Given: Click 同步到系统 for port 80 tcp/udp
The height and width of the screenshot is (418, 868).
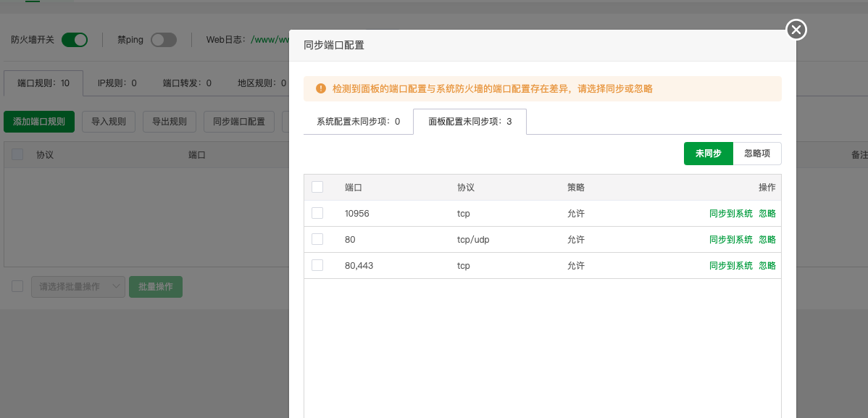Looking at the screenshot, I should click(731, 239).
